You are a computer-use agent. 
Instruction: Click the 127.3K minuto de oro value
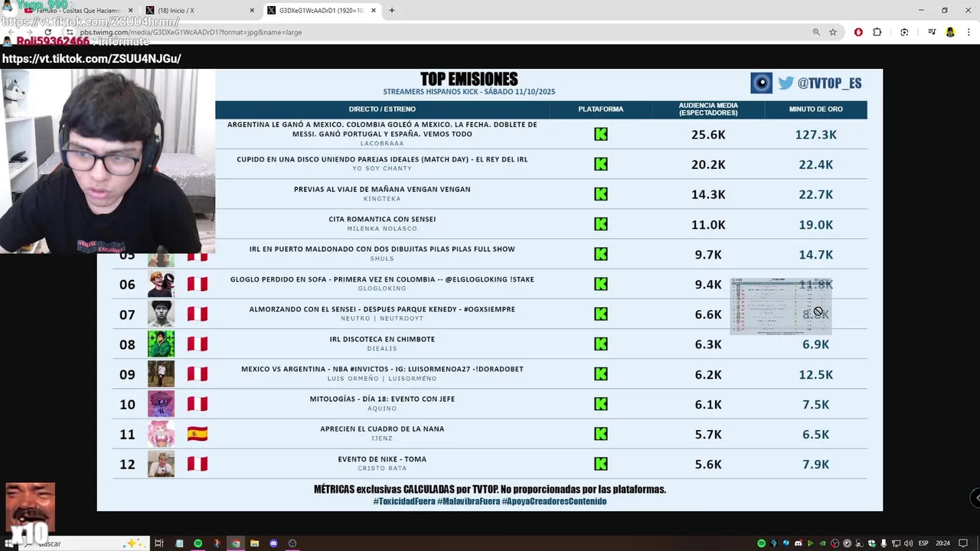816,135
